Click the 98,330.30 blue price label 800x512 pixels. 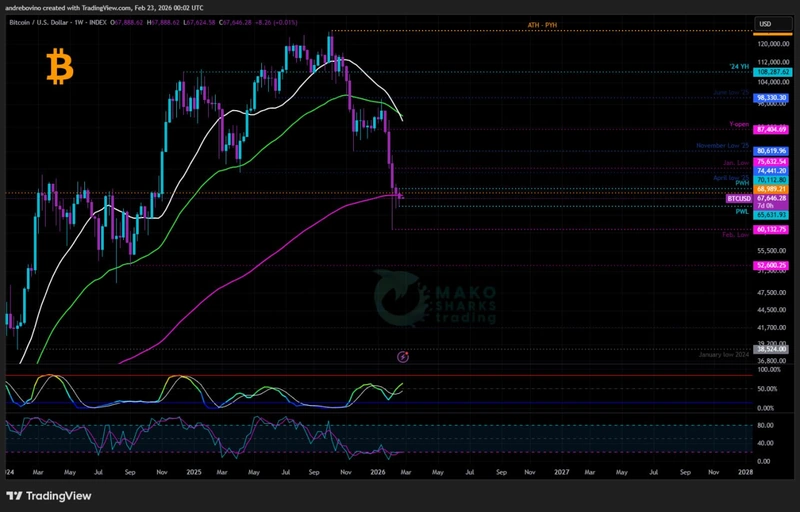773,98
